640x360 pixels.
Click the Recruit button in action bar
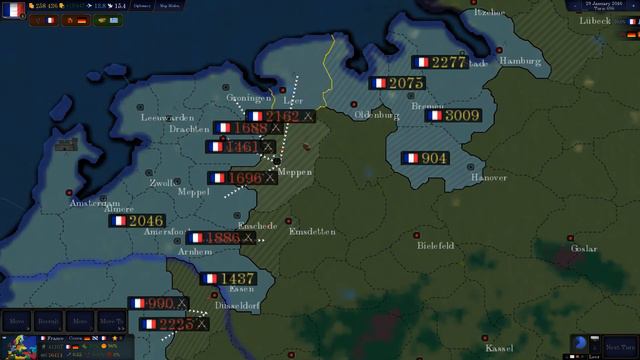[48, 321]
